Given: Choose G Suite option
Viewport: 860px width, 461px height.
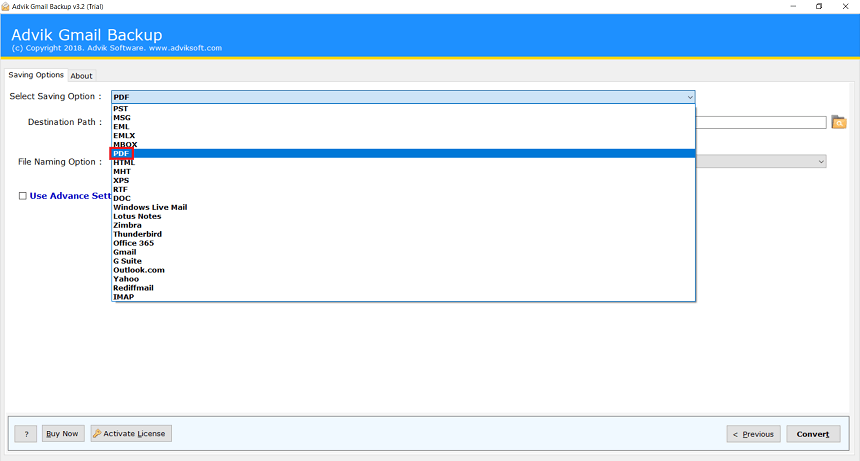Looking at the screenshot, I should 403,261.
